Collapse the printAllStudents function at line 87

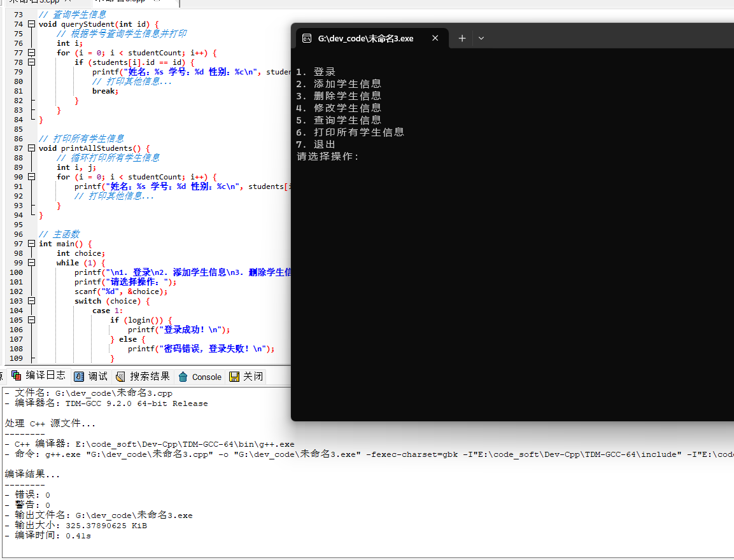(31, 148)
